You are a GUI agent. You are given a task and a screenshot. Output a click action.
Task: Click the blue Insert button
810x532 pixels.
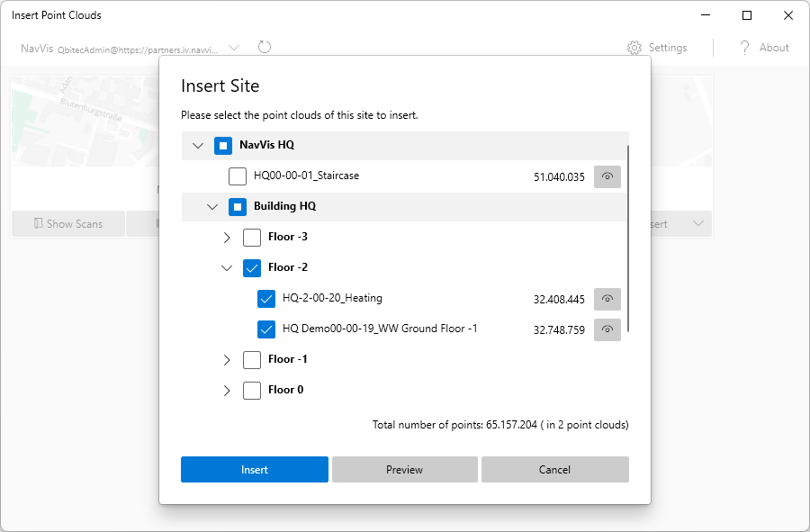255,470
